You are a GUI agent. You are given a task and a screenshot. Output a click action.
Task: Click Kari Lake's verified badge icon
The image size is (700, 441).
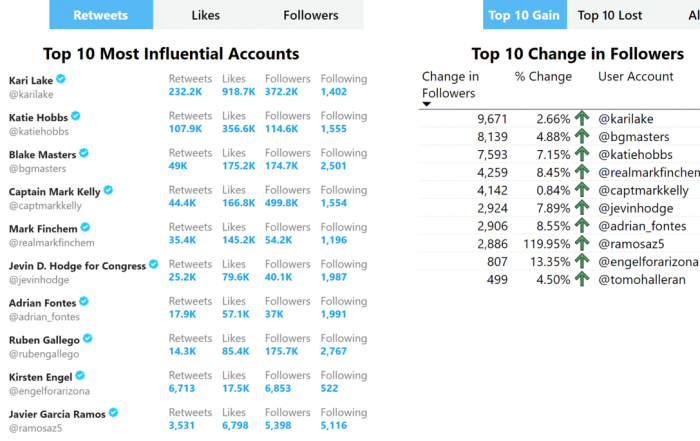tap(61, 79)
